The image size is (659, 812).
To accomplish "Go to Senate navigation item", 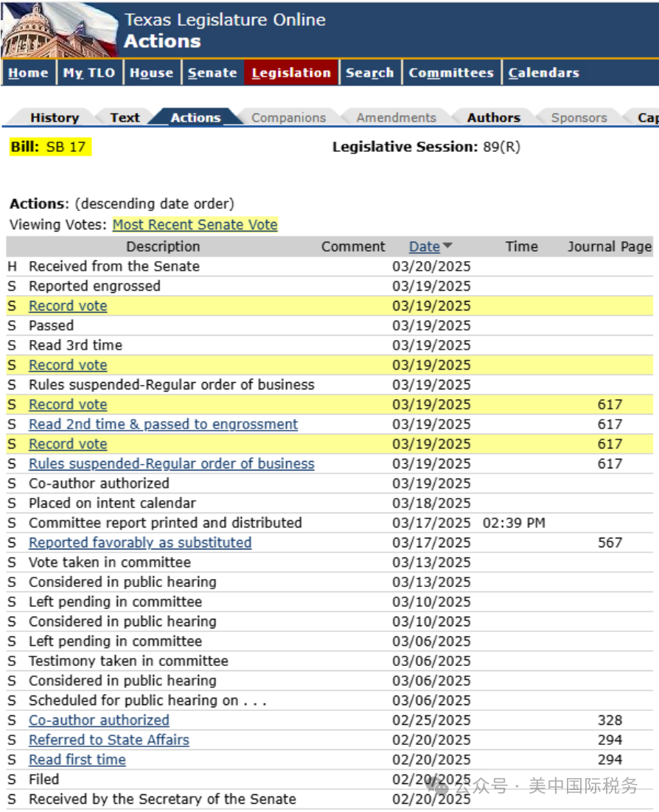I will click(x=212, y=72).
